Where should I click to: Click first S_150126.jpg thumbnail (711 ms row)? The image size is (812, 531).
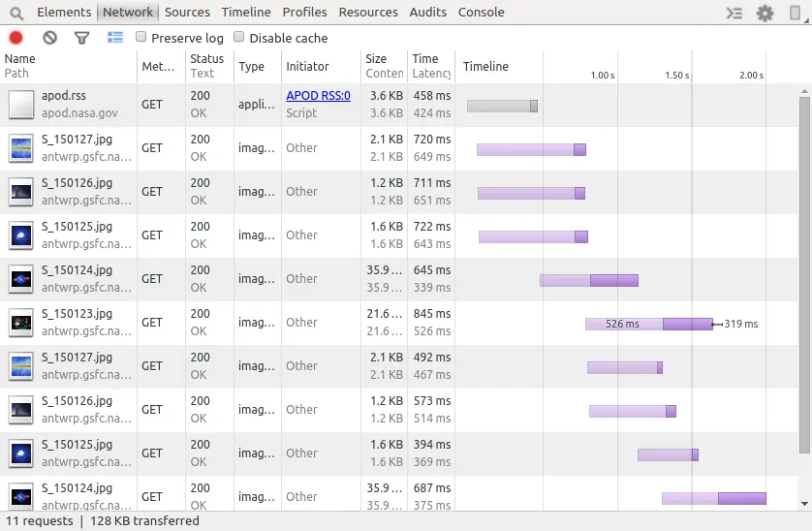pyautogui.click(x=20, y=192)
